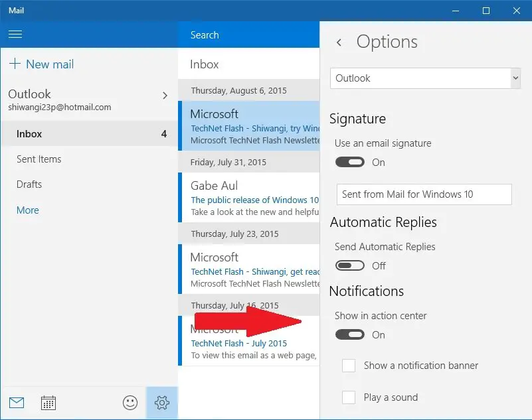Image resolution: width=532 pixels, height=420 pixels.
Task: Maximize the Mail window
Action: (x=486, y=11)
